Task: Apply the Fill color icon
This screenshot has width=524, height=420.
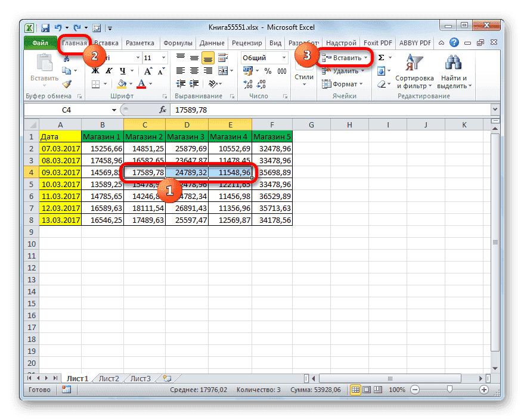Action: [122, 83]
